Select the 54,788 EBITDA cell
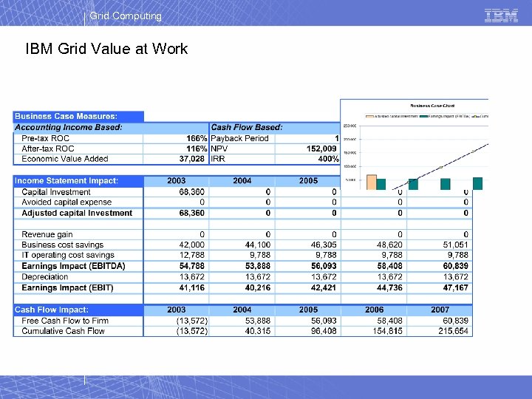This screenshot has height=399, width=532. (x=191, y=266)
